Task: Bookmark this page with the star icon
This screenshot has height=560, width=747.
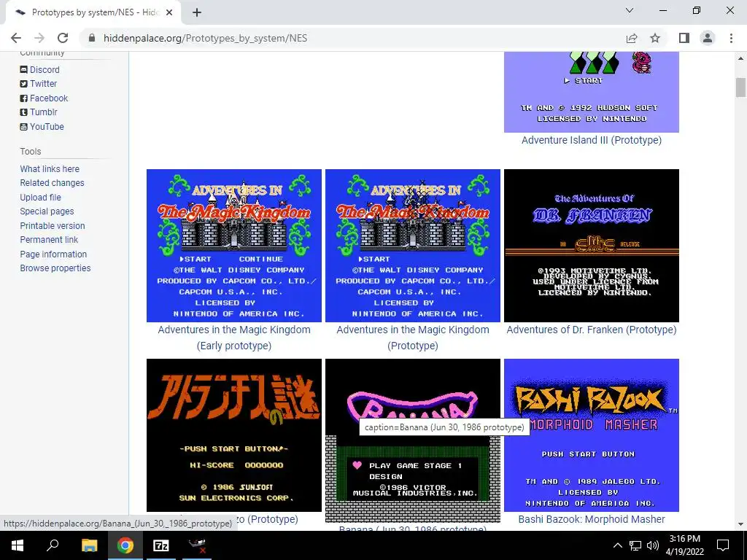Action: (655, 38)
